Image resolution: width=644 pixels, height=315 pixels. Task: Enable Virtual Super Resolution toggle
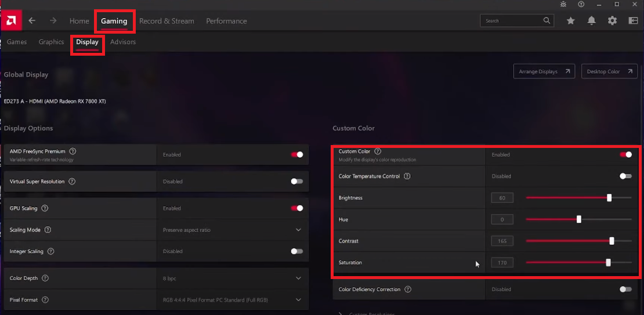[x=296, y=182]
